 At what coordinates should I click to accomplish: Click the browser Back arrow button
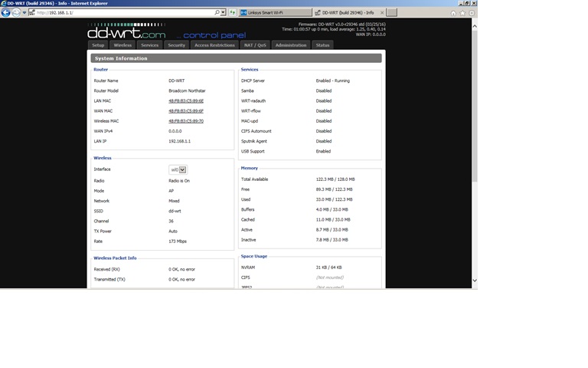[x=6, y=13]
